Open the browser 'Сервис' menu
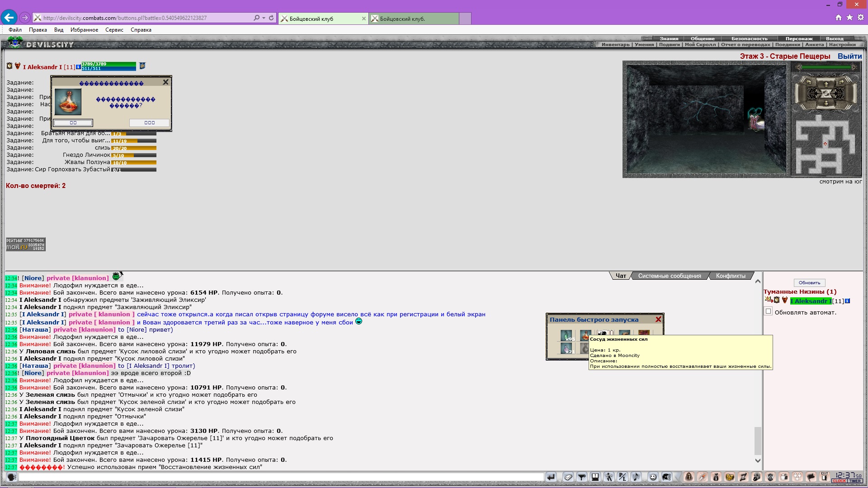The height and width of the screenshot is (488, 868). 114,30
